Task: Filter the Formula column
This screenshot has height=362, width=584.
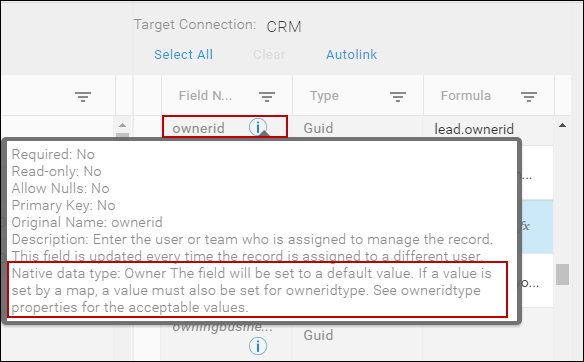Action: [x=529, y=97]
